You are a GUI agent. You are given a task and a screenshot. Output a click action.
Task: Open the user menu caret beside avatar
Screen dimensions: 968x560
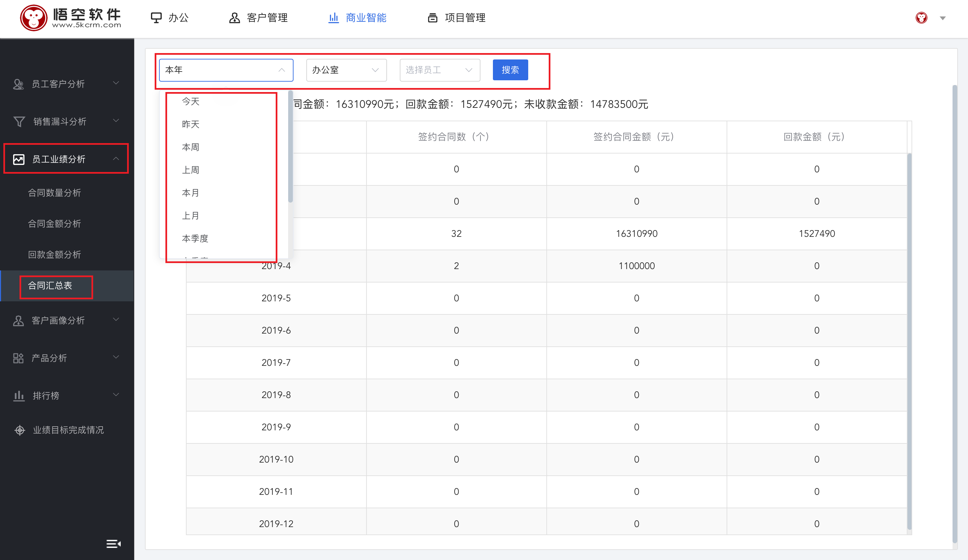[x=942, y=18]
